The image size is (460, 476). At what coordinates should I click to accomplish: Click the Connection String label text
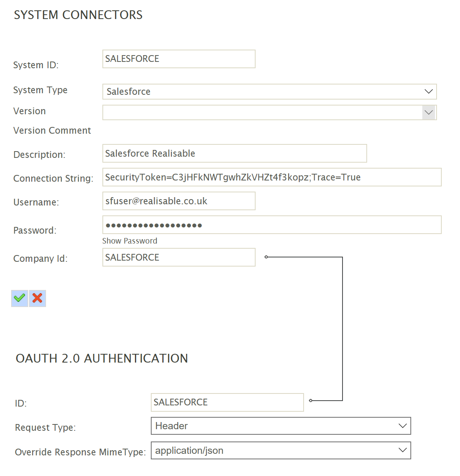(53, 178)
